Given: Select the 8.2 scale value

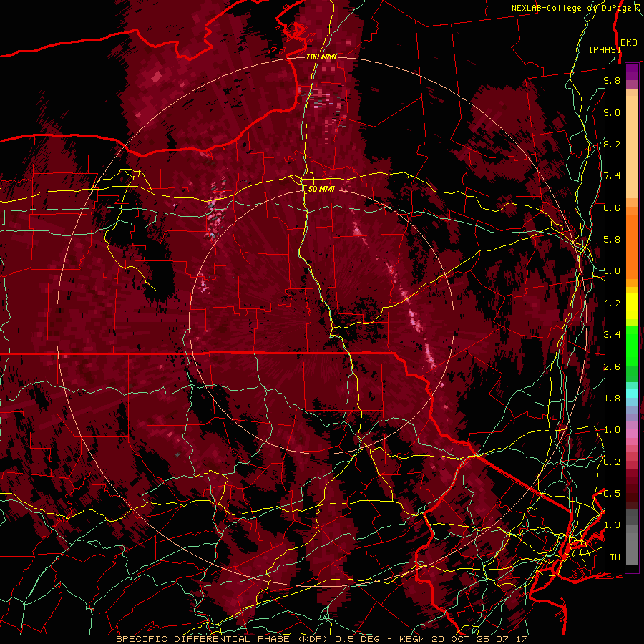Looking at the screenshot, I should pyautogui.click(x=612, y=144).
